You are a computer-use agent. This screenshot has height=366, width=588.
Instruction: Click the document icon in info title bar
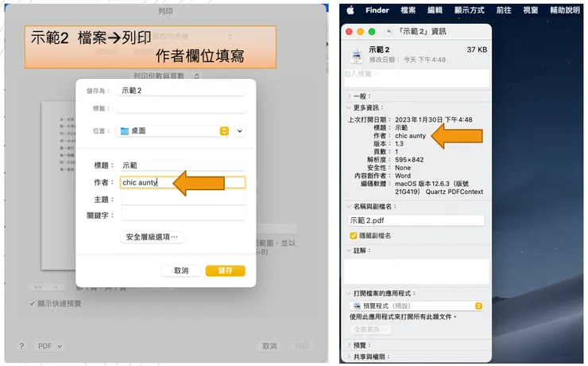tap(389, 32)
